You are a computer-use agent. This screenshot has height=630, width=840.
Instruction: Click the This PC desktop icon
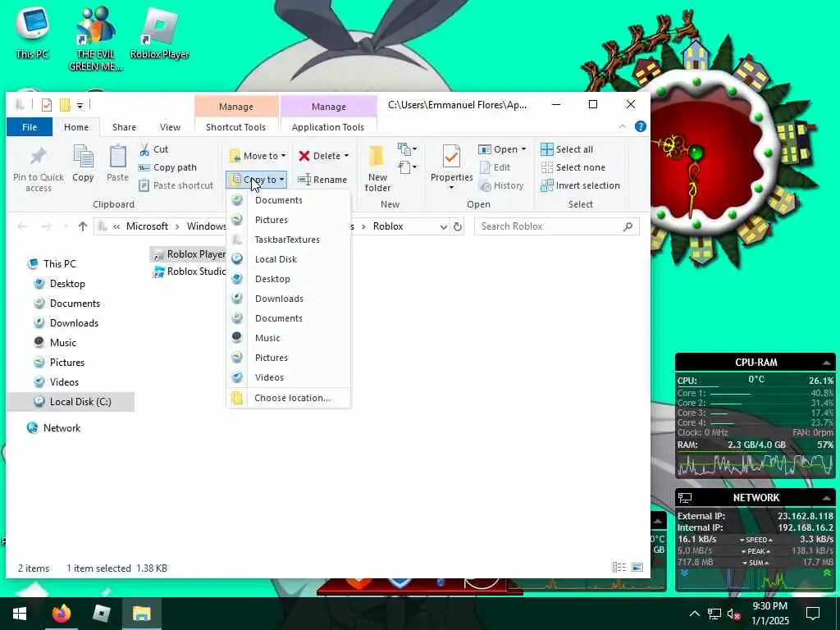pyautogui.click(x=32, y=31)
